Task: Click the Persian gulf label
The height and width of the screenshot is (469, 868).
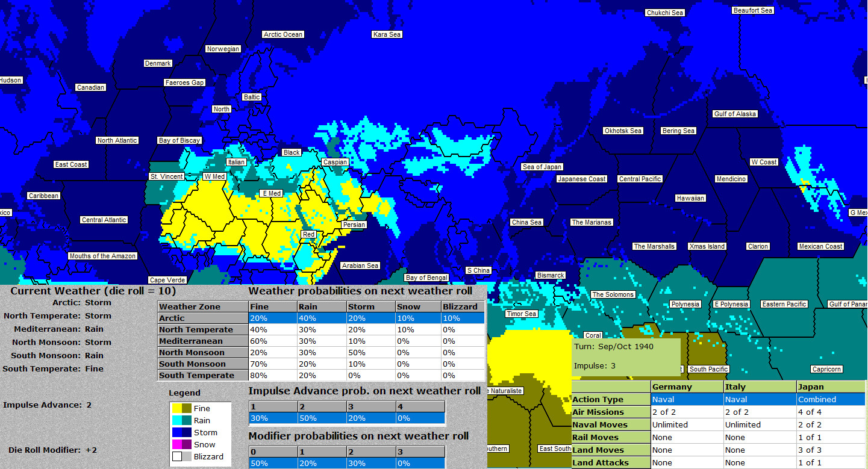Action: 354,225
